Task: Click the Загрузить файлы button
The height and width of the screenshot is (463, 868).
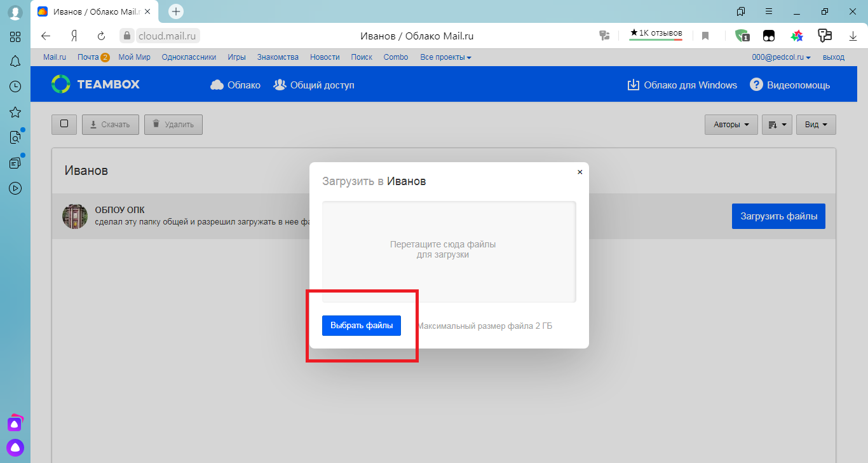Action: pos(778,216)
